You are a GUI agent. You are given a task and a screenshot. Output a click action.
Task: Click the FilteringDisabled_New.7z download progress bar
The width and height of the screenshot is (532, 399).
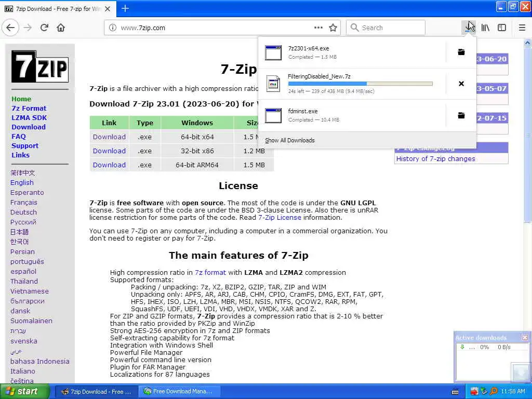tap(361, 84)
